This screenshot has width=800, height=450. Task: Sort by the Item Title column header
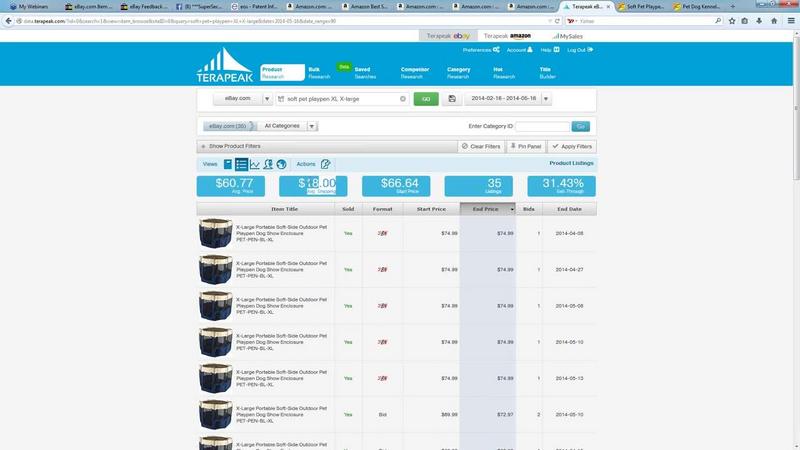coord(284,209)
